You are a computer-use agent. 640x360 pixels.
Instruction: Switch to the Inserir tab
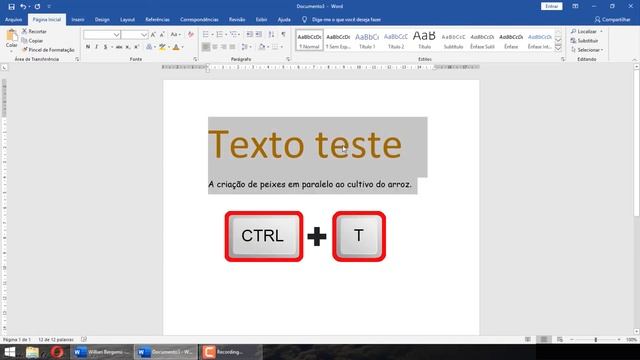click(78, 20)
